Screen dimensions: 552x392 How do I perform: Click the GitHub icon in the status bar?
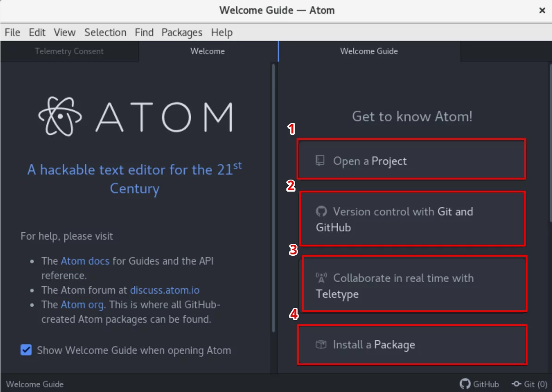point(465,384)
